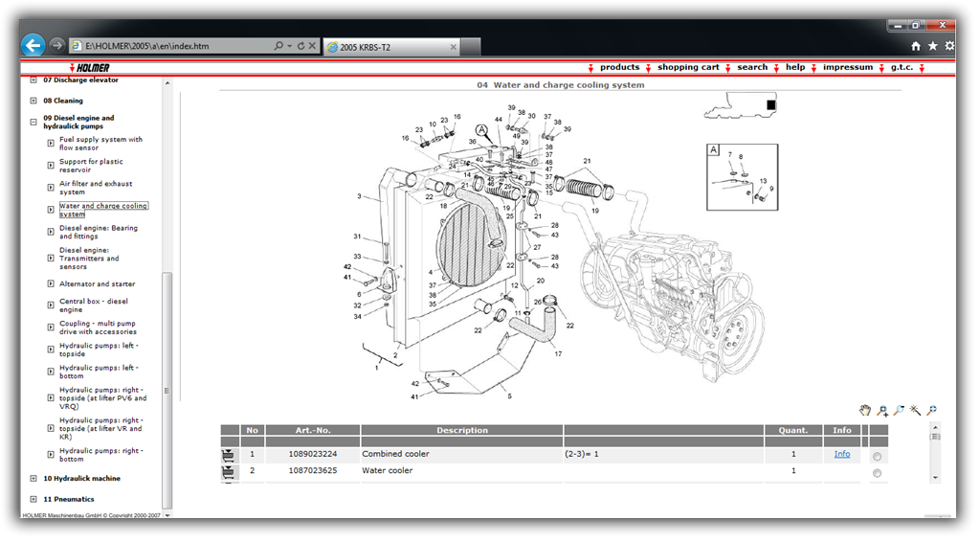Screen dimensions: 980x542
Task: Click the machine overview thumbnail outline
Action: (740, 105)
